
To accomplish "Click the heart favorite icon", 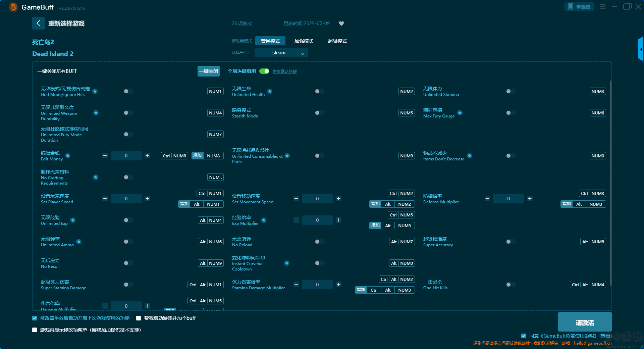I will (341, 23).
